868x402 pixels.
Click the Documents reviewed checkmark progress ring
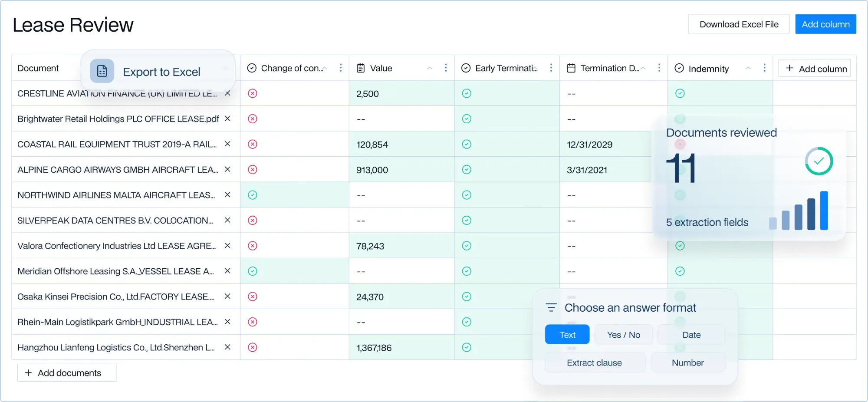[819, 161]
